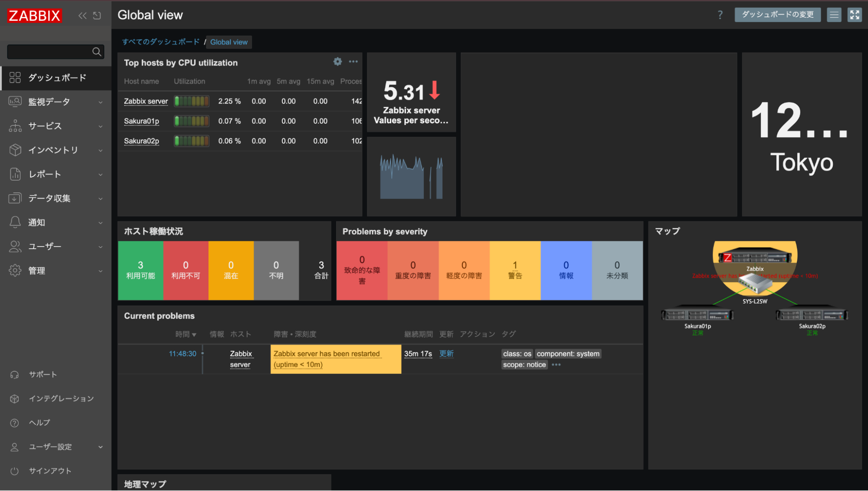The image size is (868, 491).
Task: Open Top hosts widget three-dots menu
Action: (x=353, y=62)
